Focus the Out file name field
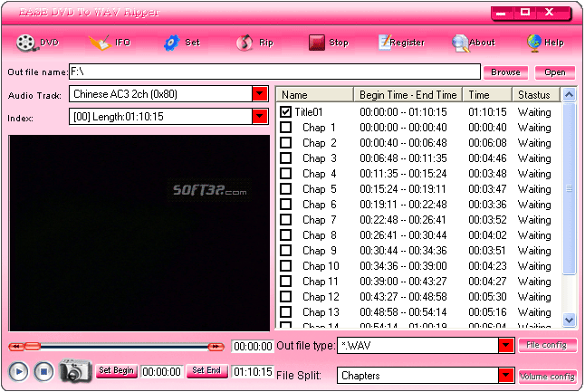Viewport: 585px width, 392px height. (x=274, y=72)
